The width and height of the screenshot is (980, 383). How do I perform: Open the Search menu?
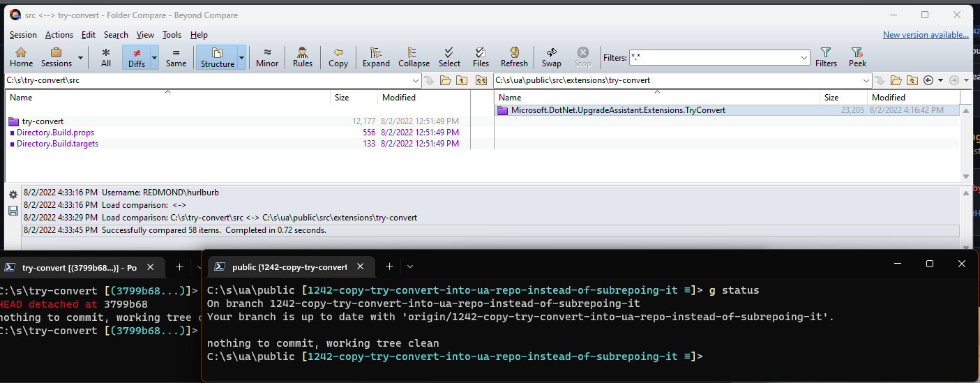pos(116,35)
